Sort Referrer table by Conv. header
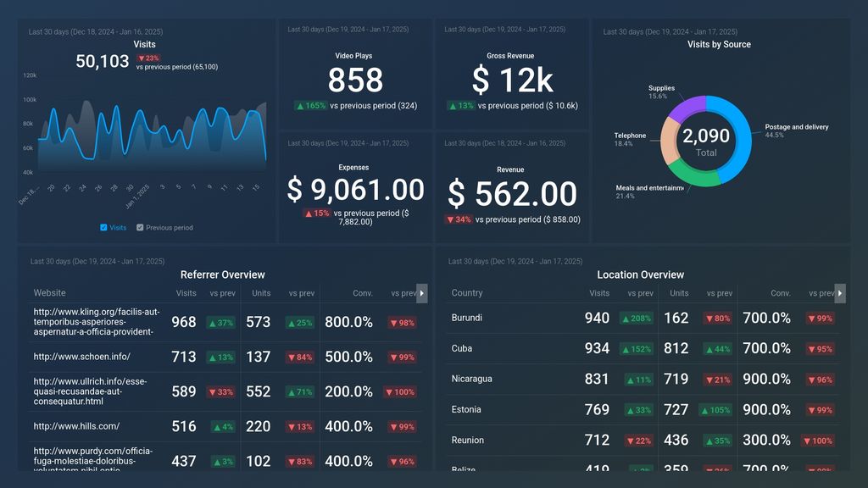Viewport: 868px width, 488px height. click(363, 293)
